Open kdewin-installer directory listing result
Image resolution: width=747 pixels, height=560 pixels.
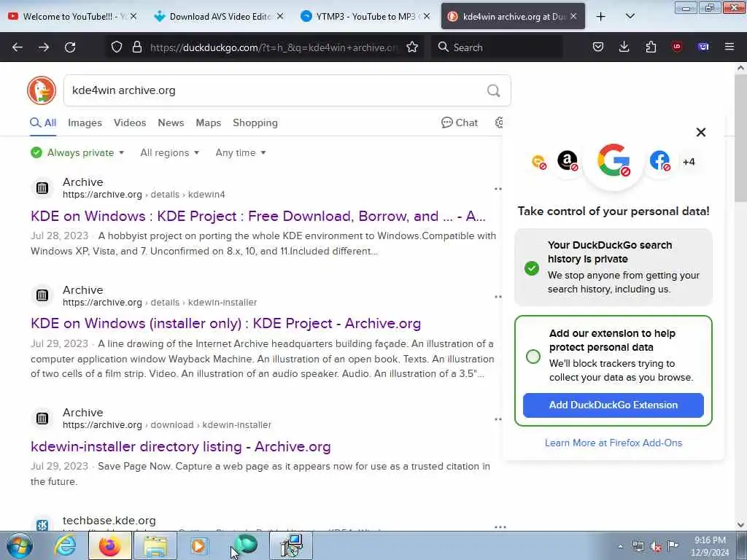click(x=181, y=447)
